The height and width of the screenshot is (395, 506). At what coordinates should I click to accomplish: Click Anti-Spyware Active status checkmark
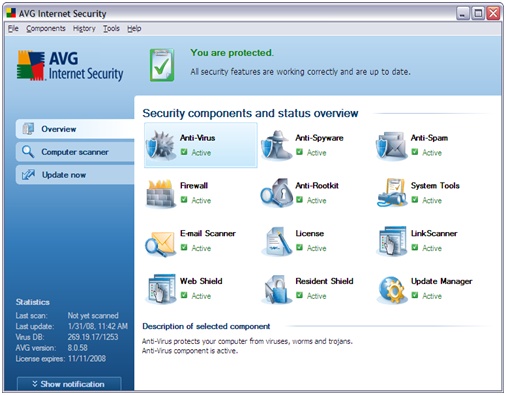pos(299,152)
